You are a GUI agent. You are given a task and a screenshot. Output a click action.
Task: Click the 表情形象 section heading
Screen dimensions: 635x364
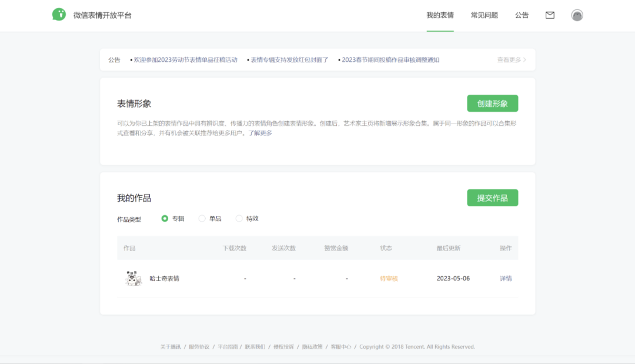pos(134,103)
